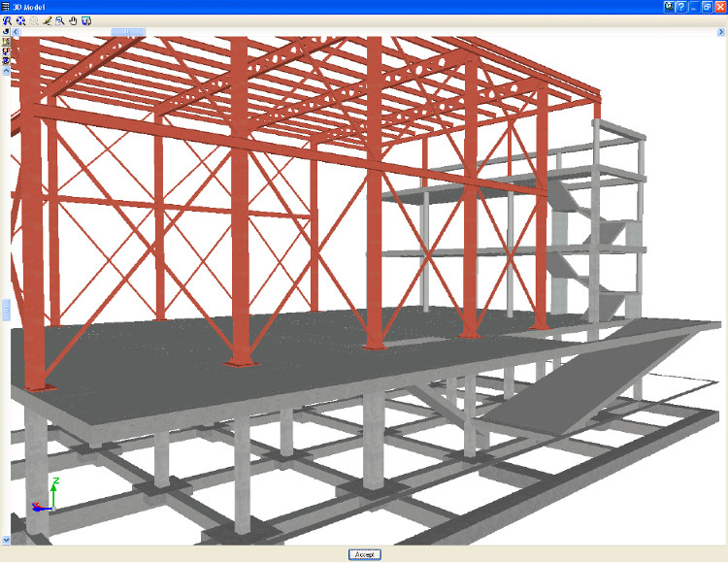
Task: Click the print/capture icon in title bar
Action: pos(670,6)
